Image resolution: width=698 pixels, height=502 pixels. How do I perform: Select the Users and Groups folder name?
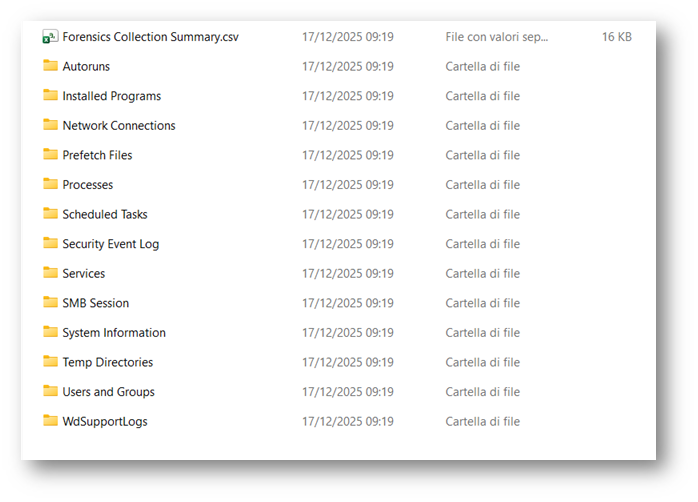[109, 392]
